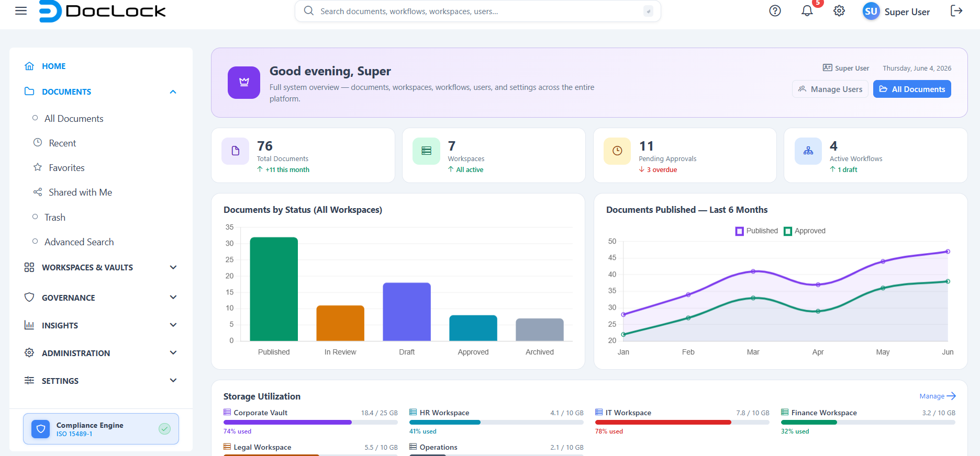Viewport: 980px width, 456px height.
Task: Open the hamburger menu icon
Action: (x=21, y=11)
